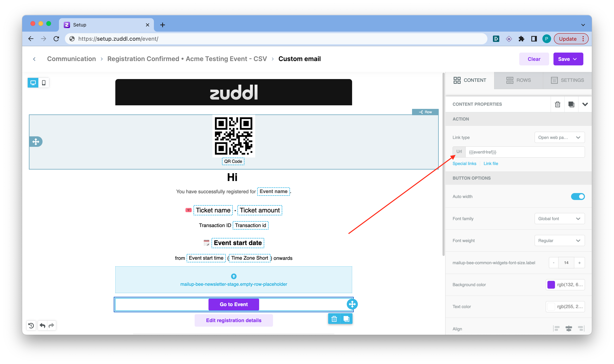Click the history/restore icon
Viewport: 614px width, 364px height.
(31, 326)
